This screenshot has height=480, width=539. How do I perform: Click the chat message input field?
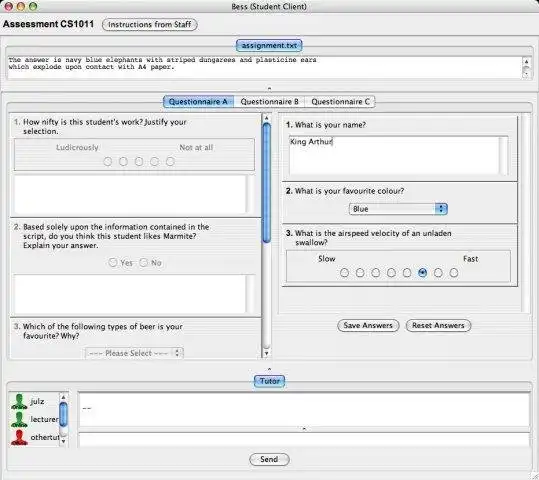[x=304, y=440]
